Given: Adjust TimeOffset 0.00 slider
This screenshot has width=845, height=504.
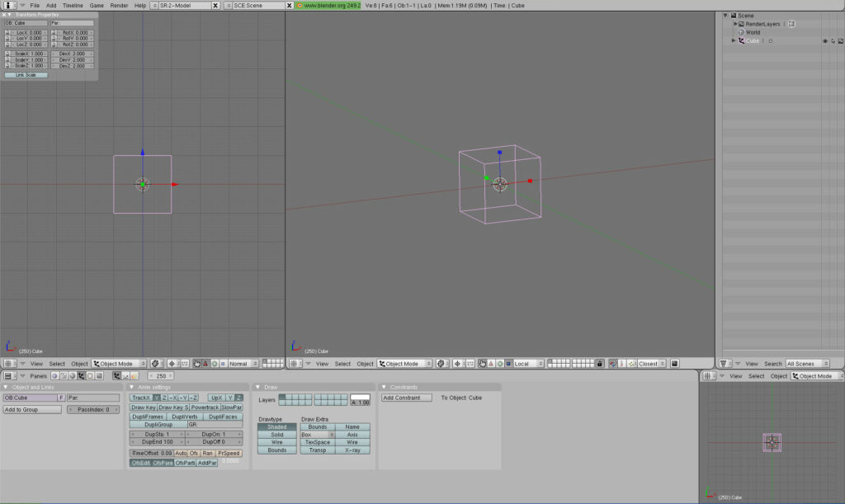Looking at the screenshot, I should pos(152,454).
